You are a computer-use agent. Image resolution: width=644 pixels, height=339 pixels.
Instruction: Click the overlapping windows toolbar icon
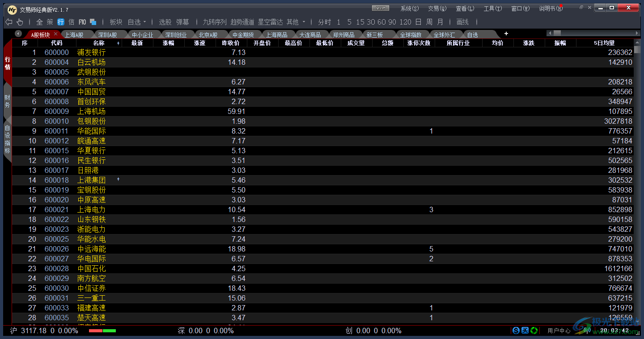(93, 22)
